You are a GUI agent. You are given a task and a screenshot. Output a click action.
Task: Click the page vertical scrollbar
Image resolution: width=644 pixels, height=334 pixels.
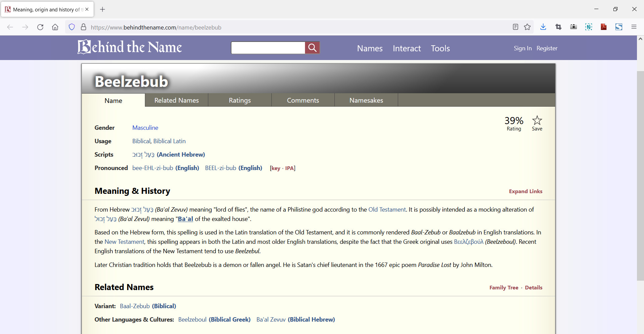click(640, 174)
